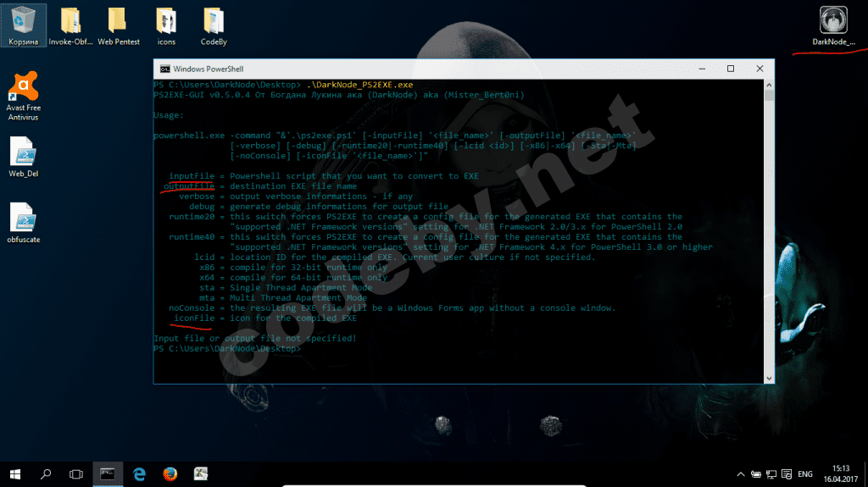Click the 'Usage:' line in PowerShell
Viewport: 868px width, 487px height.
point(169,115)
